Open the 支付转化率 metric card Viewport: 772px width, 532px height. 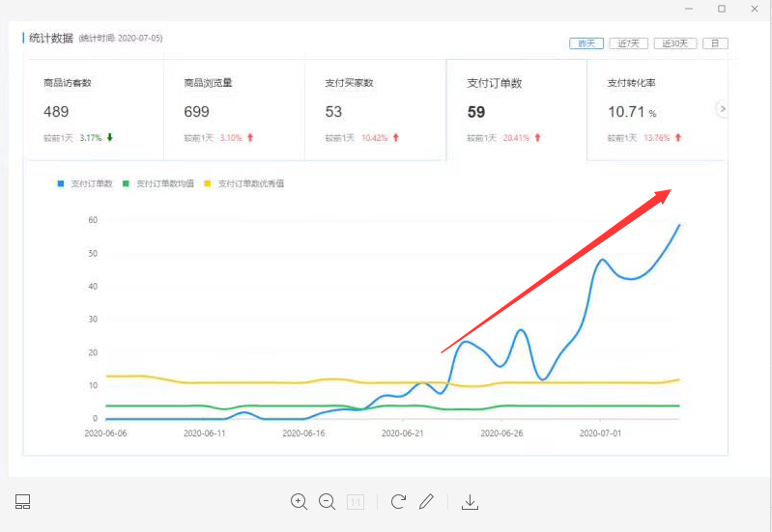[x=657, y=110]
